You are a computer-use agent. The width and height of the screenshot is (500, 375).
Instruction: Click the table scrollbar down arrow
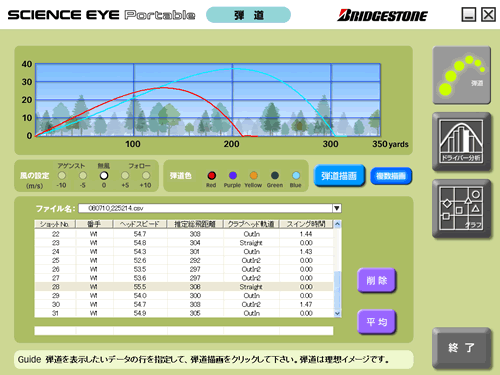coord(337,313)
